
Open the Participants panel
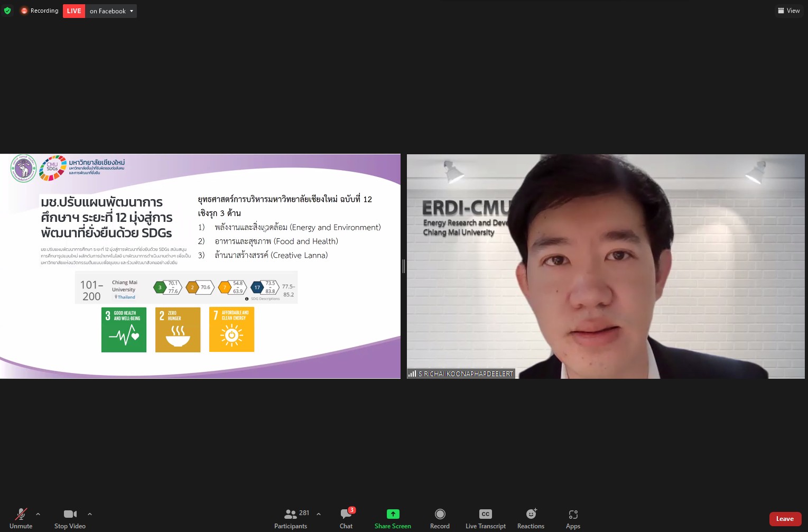click(x=291, y=518)
